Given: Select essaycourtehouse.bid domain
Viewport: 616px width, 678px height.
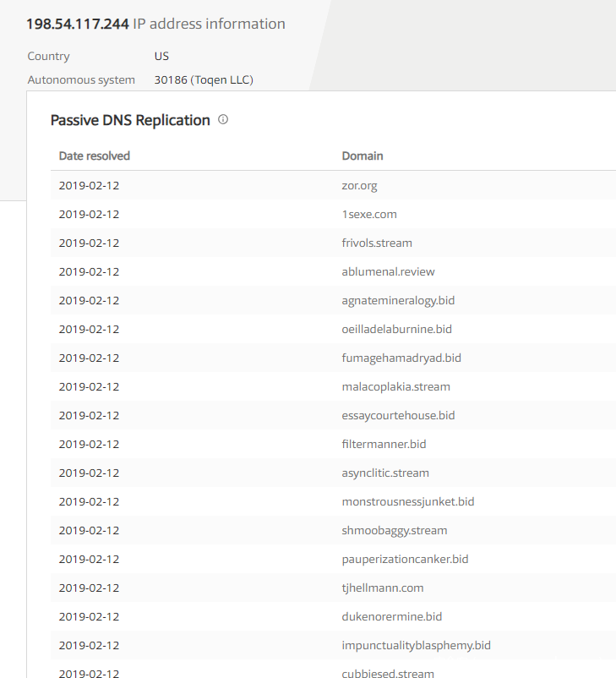Looking at the screenshot, I should click(x=398, y=415).
